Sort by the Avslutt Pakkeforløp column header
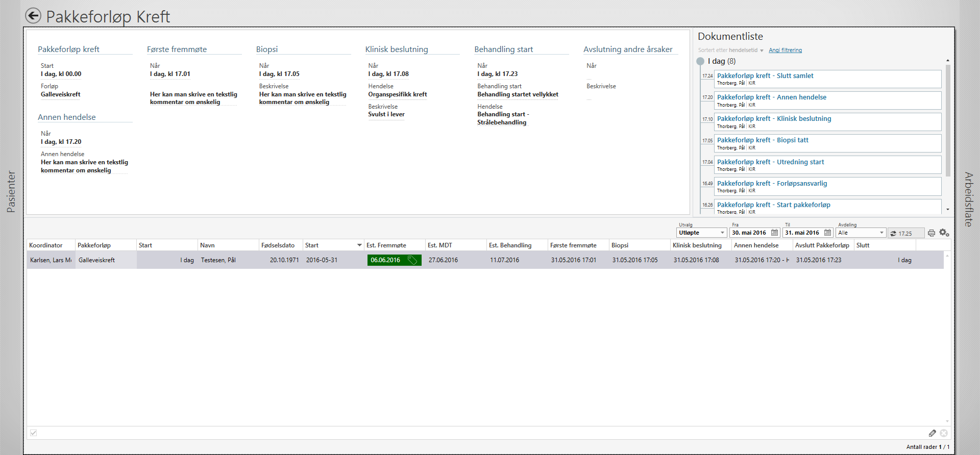Screen dimensions: 980x455 [823, 245]
